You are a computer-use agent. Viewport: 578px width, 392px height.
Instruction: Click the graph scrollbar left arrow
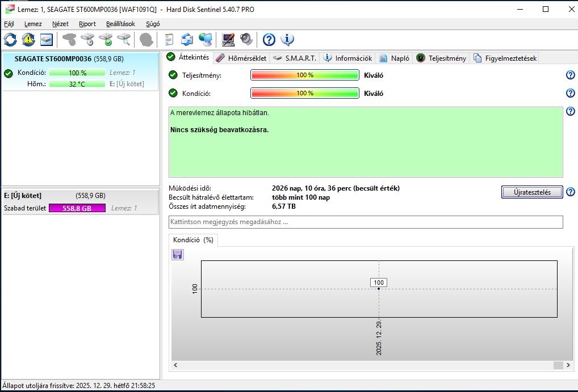point(175,365)
